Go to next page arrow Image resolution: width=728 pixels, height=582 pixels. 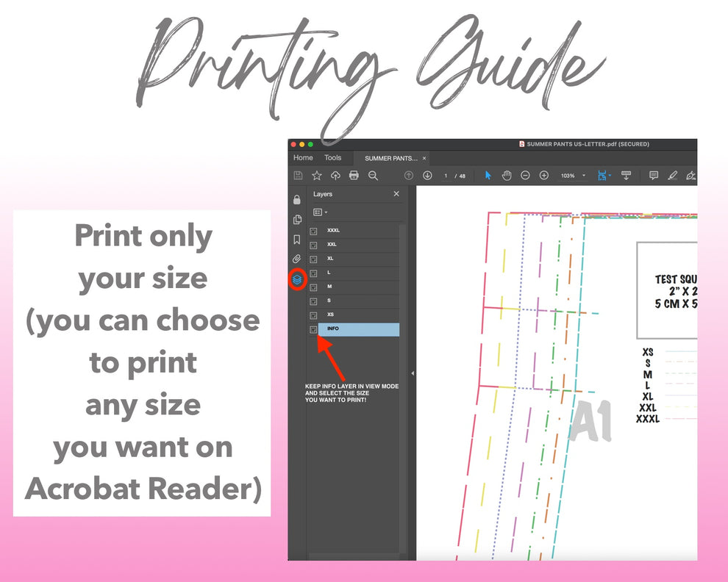427,176
